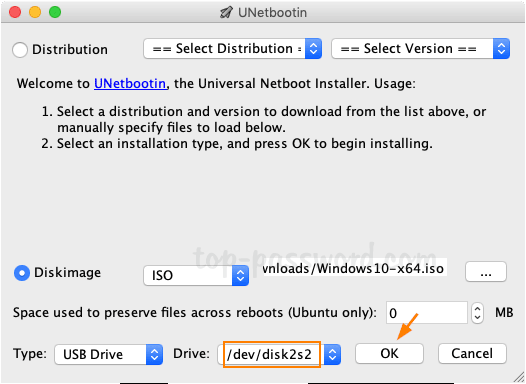
Task: Expand the ISO image type dropdown
Action: click(196, 276)
